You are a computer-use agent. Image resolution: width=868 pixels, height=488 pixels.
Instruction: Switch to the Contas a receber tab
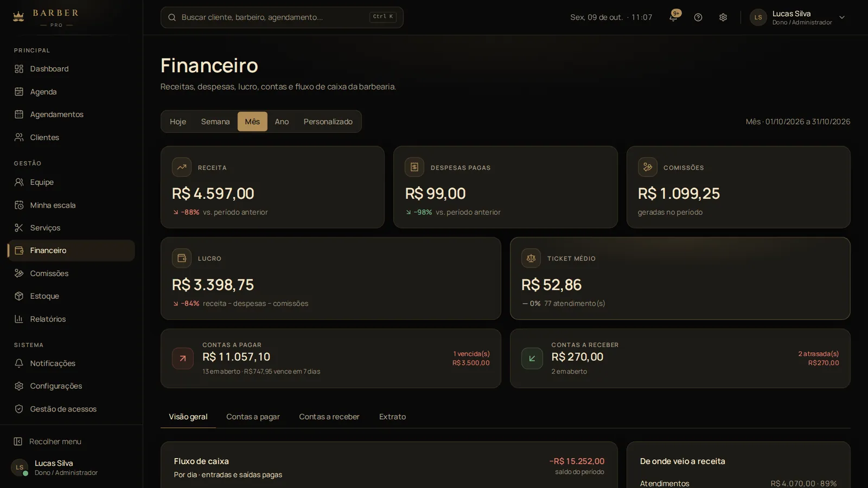pyautogui.click(x=329, y=416)
